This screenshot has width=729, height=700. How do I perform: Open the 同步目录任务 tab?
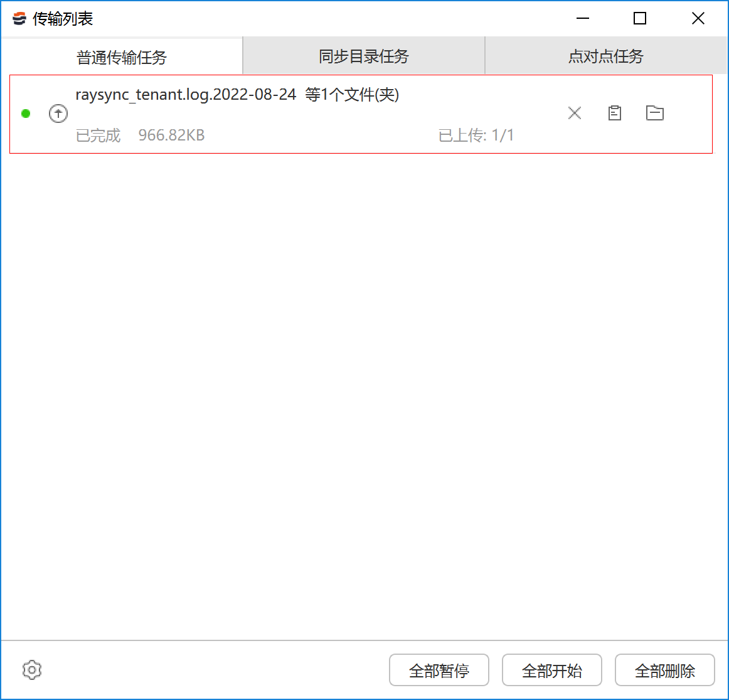coord(364,56)
